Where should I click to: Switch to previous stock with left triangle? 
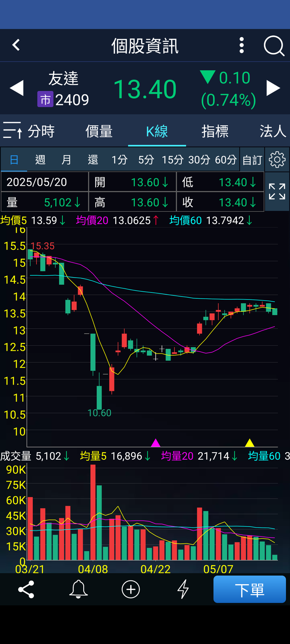click(17, 88)
